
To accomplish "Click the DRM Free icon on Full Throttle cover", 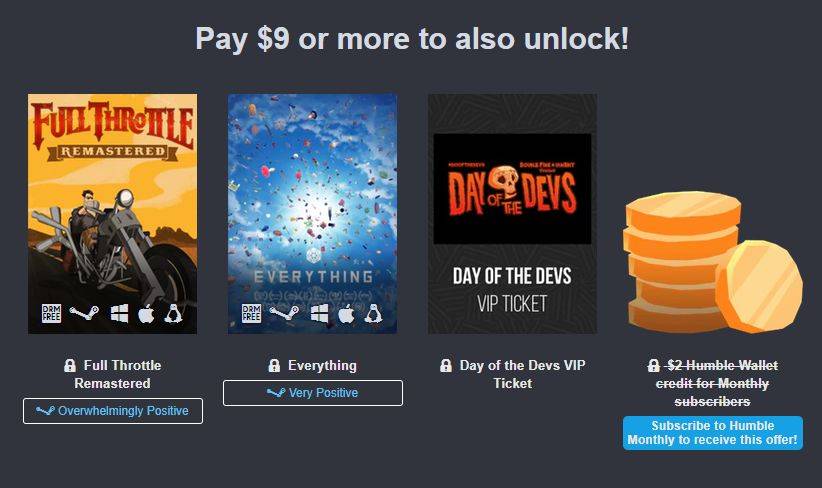I will (51, 313).
